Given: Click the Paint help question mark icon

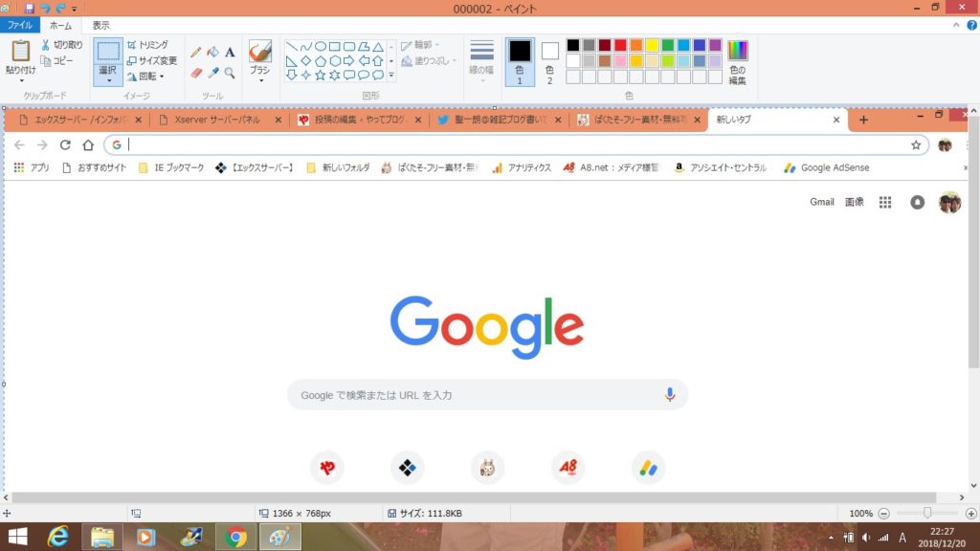Looking at the screenshot, I should (972, 25).
